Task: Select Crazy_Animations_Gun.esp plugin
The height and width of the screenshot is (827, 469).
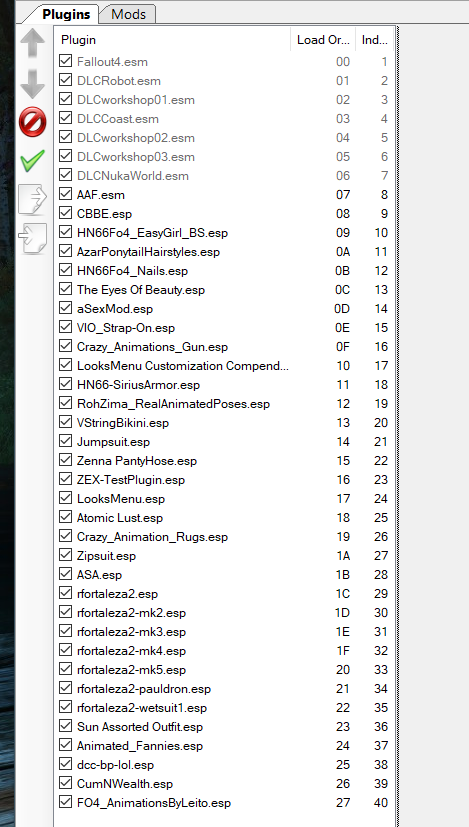Action: click(152, 347)
